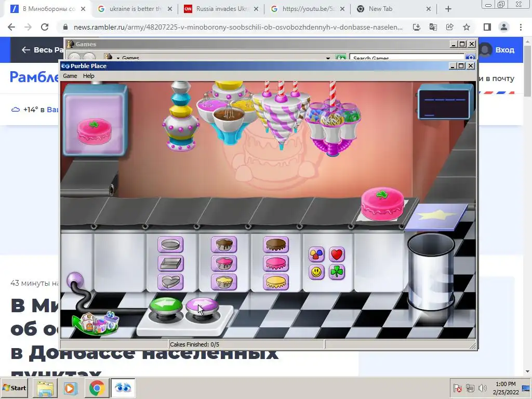The width and height of the screenshot is (532, 399).
Task: View the target cake order display
Action: pos(95,120)
